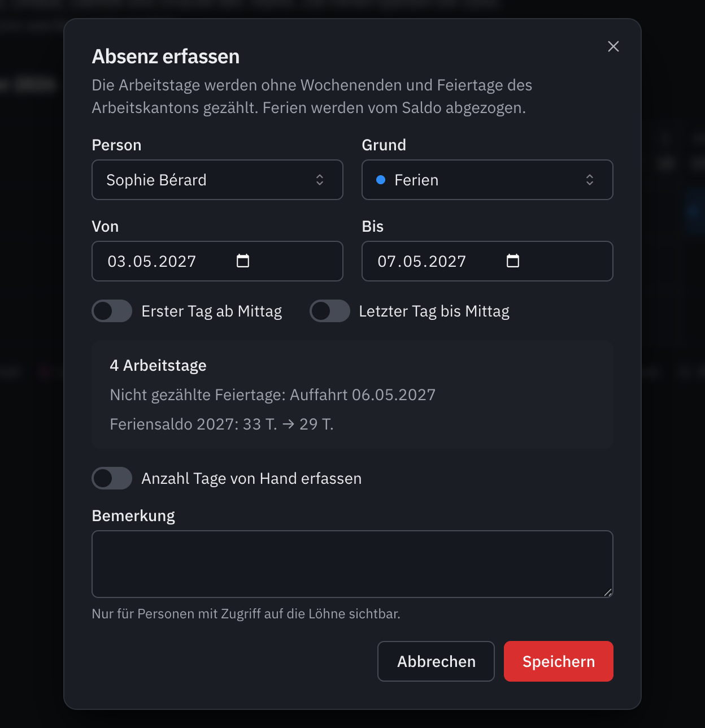This screenshot has height=728, width=705.
Task: Click the 'Anzahl Tage von Hand erfassen' label
Action: click(251, 479)
